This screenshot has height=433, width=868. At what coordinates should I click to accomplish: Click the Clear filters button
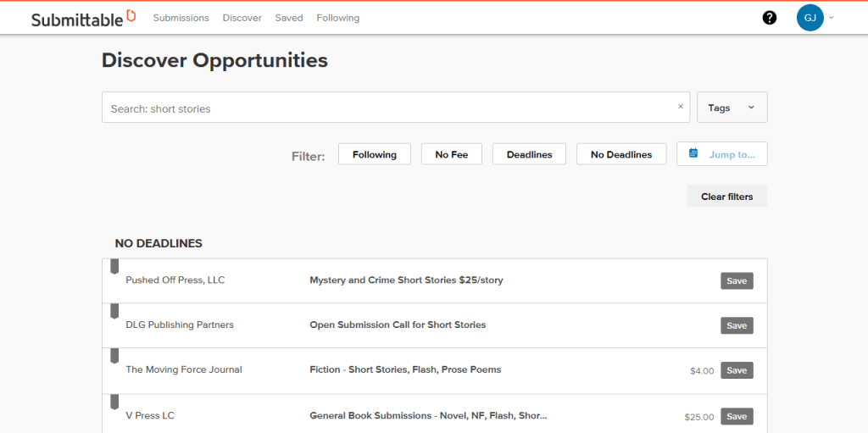[x=726, y=196]
